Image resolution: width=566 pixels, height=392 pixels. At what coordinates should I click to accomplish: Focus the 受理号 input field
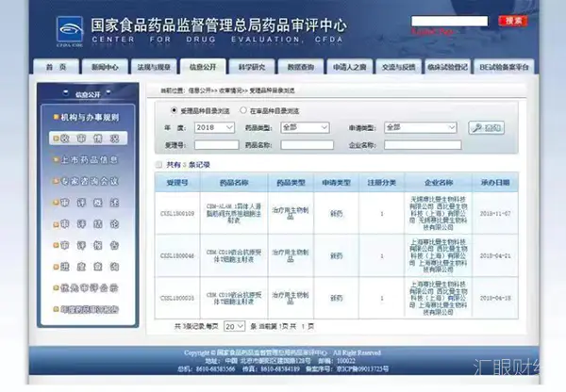pos(217,145)
